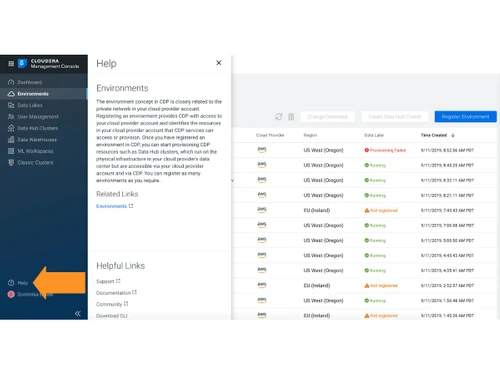Click the trash delete icon
Image resolution: width=500 pixels, height=375 pixels.
[291, 117]
